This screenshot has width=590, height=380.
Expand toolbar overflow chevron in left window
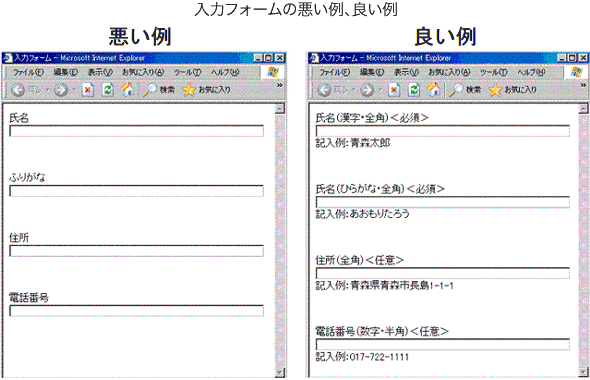point(280,85)
